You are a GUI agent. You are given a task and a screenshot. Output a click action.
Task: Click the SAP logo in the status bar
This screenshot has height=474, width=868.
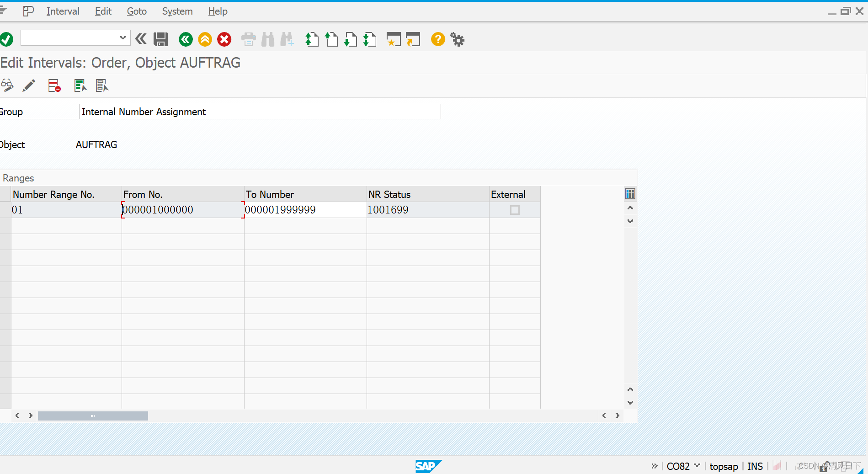tap(428, 466)
